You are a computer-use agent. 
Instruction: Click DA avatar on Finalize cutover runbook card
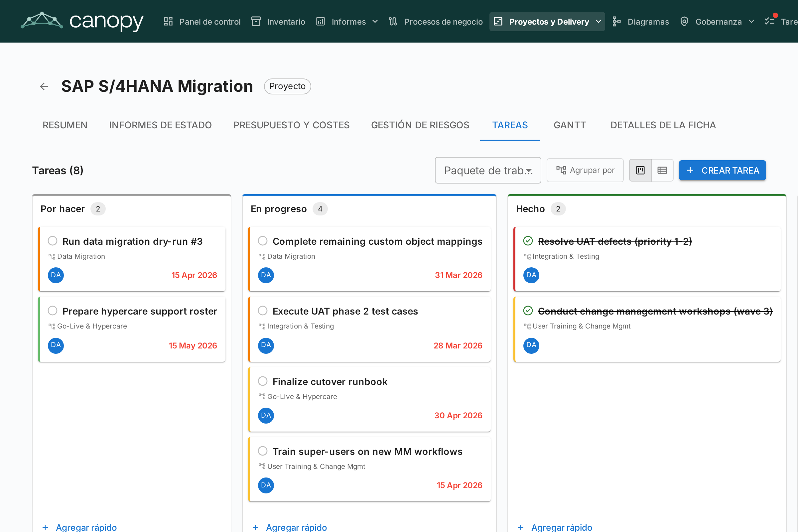point(266,415)
